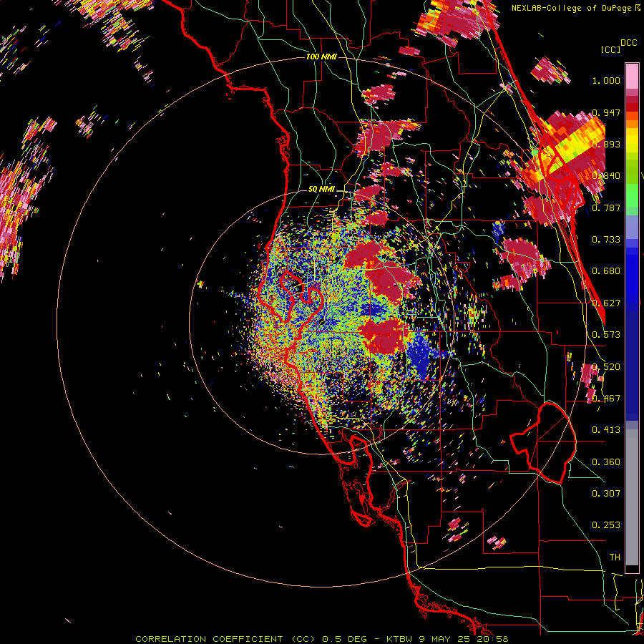The width and height of the screenshot is (644, 644).
Task: Select the 0.520 legend value
Action: coord(606,367)
